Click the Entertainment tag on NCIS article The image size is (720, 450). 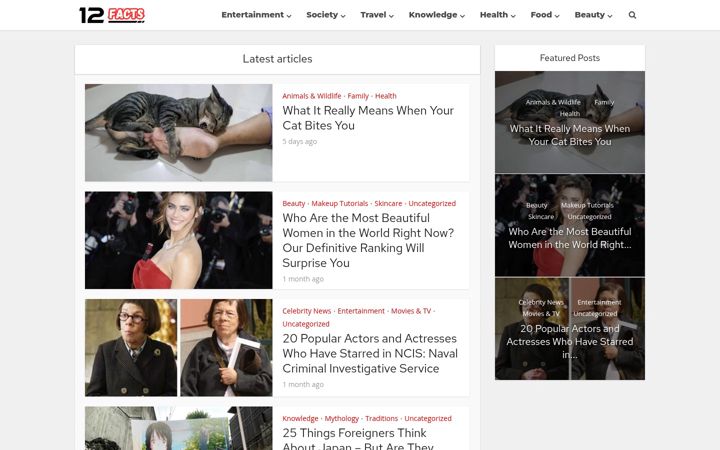(361, 311)
